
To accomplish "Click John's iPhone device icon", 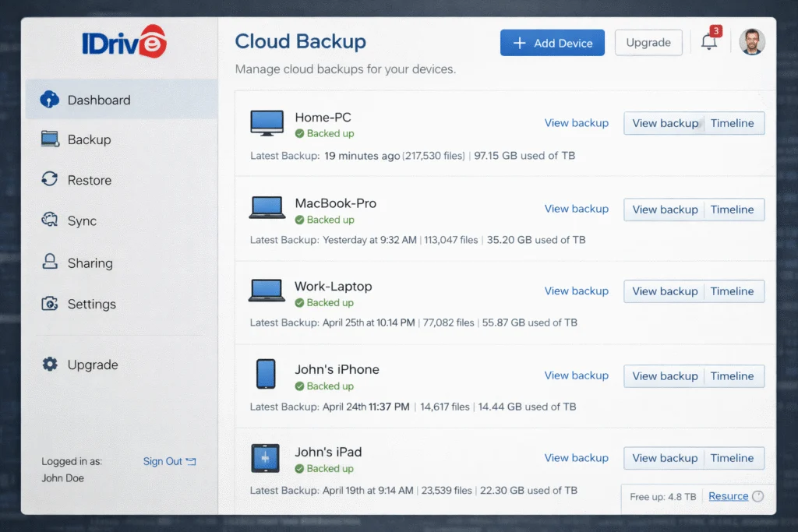I will (266, 374).
